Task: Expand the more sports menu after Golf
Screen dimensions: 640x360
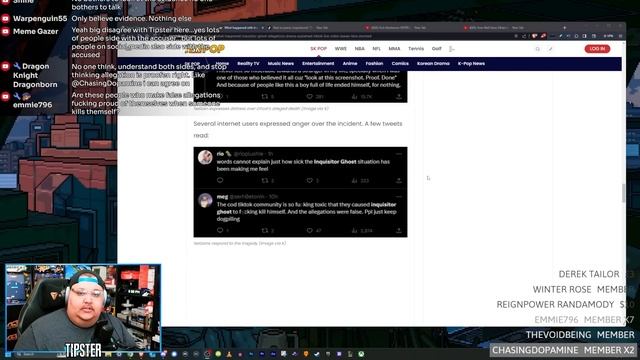Action: pyautogui.click(x=451, y=49)
